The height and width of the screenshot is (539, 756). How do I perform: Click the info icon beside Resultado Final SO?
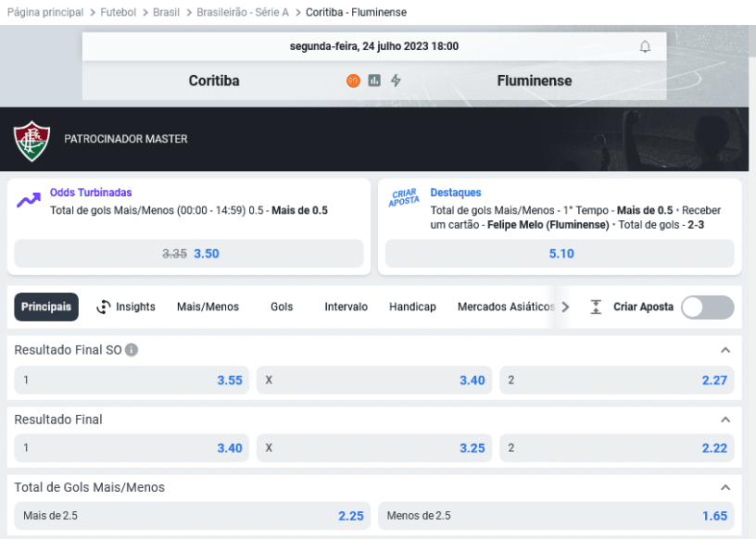pos(132,349)
